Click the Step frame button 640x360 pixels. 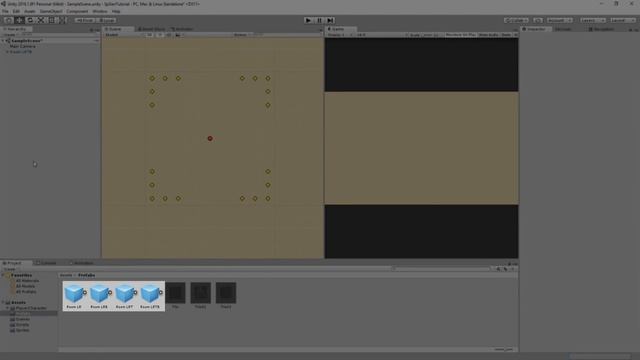click(x=330, y=20)
